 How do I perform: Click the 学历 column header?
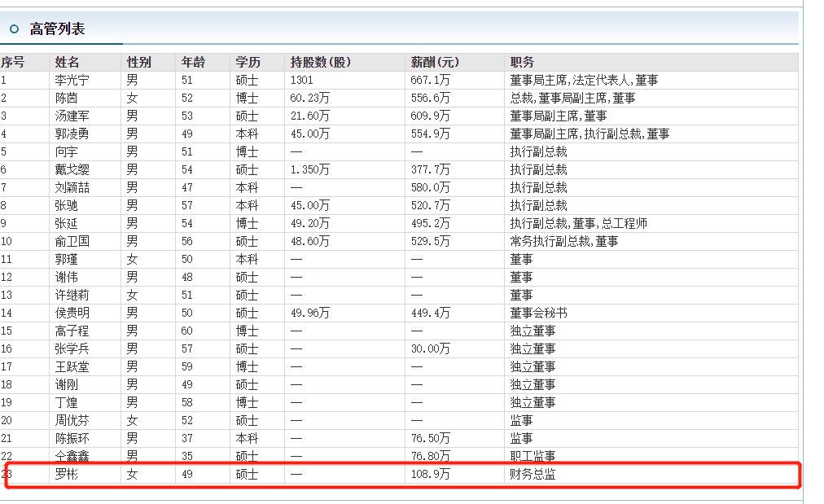click(x=246, y=62)
